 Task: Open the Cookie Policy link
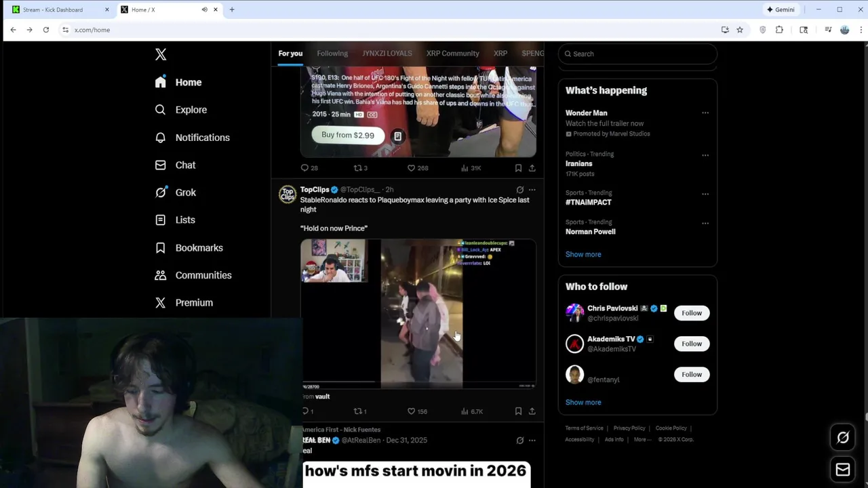coord(671,428)
